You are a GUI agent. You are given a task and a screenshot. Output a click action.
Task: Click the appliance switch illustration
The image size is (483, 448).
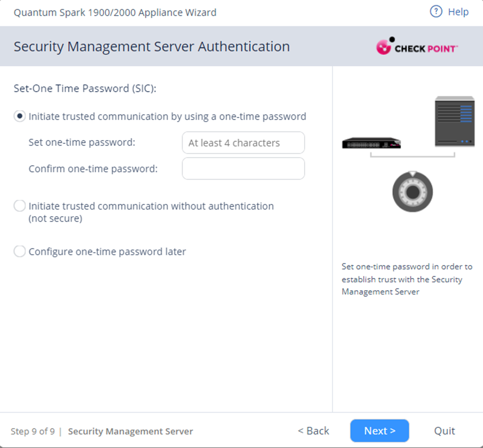tap(372, 143)
